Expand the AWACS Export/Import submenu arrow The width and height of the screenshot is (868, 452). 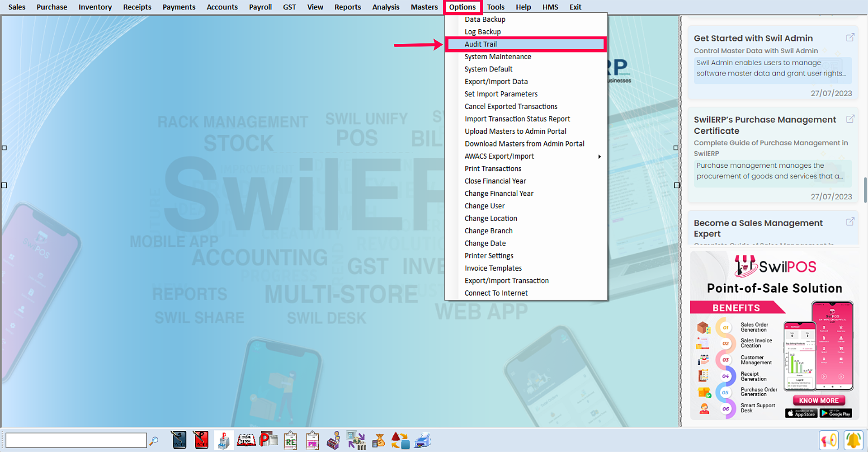click(599, 156)
